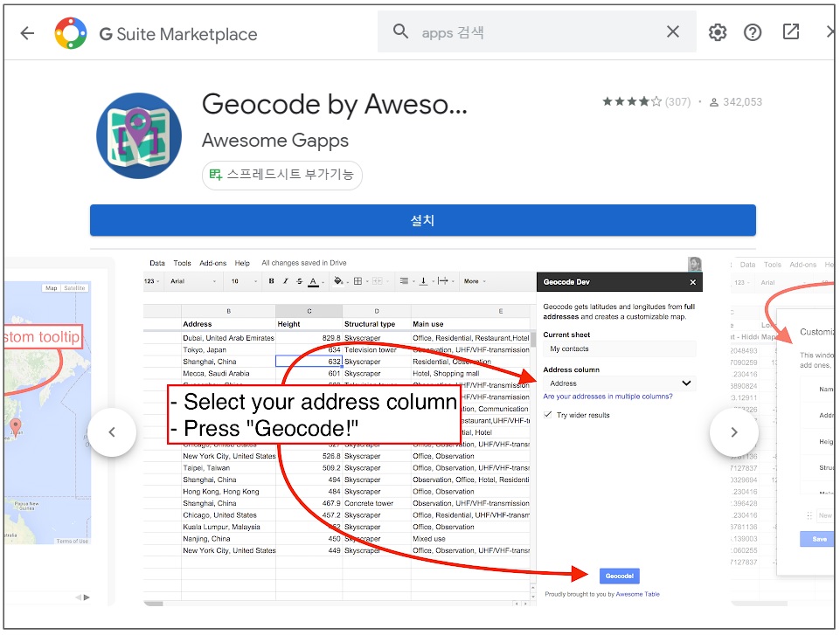Click the spreadsheet add-on category chip

281,175
